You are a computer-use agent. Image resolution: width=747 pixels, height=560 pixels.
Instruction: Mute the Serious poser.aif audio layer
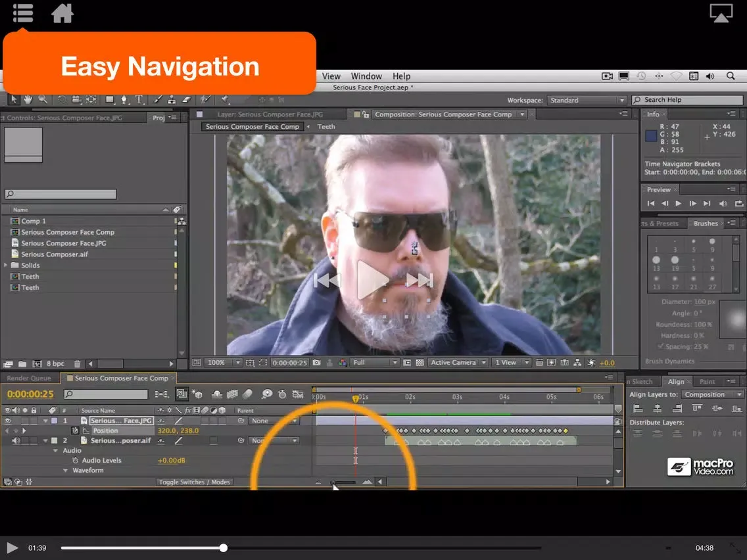coord(16,441)
